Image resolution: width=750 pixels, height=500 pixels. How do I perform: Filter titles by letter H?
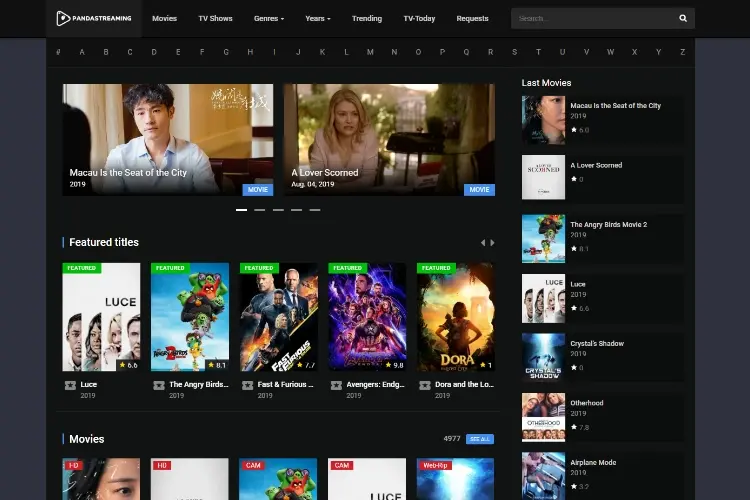[x=250, y=52]
